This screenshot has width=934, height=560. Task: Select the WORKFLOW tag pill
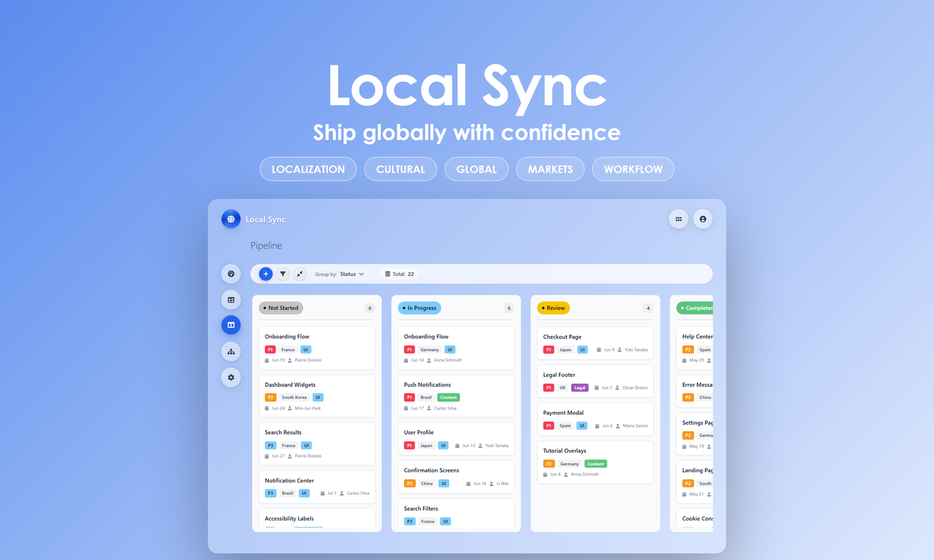633,169
